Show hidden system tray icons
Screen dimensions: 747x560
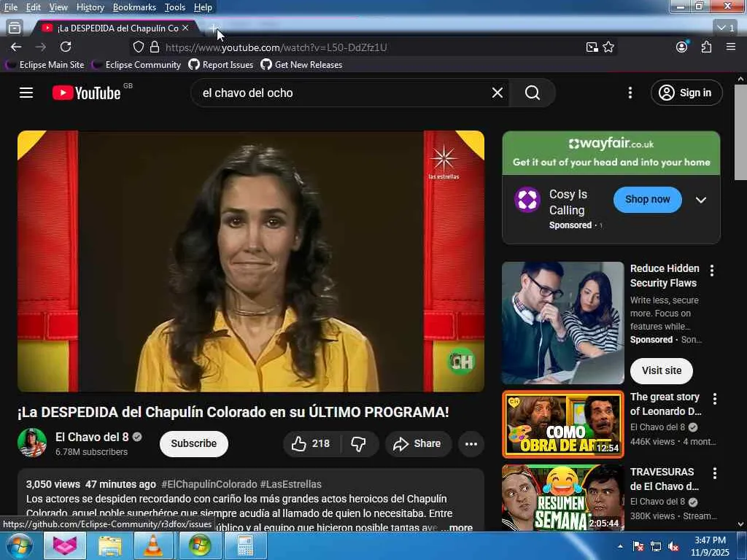click(620, 546)
